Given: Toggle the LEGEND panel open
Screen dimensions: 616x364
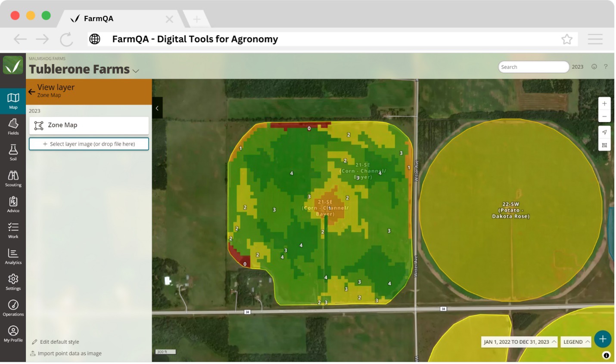Looking at the screenshot, I should point(576,342).
